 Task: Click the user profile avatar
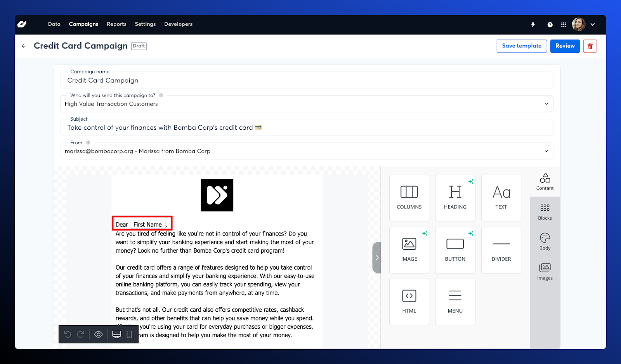coord(579,24)
